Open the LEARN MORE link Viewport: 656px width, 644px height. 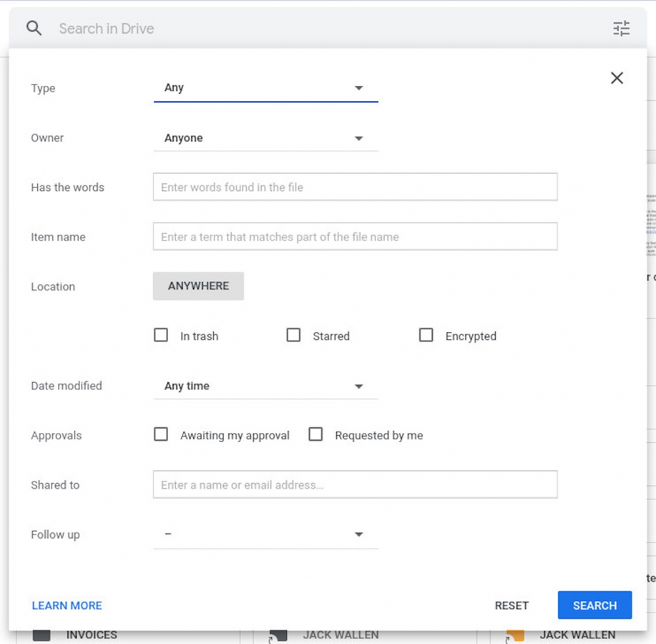[66, 605]
